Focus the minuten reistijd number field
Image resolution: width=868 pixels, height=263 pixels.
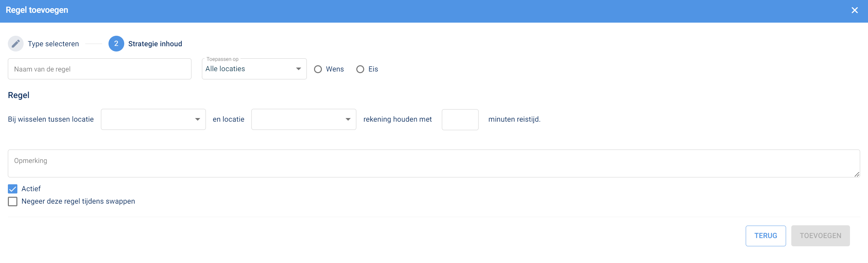tap(460, 120)
